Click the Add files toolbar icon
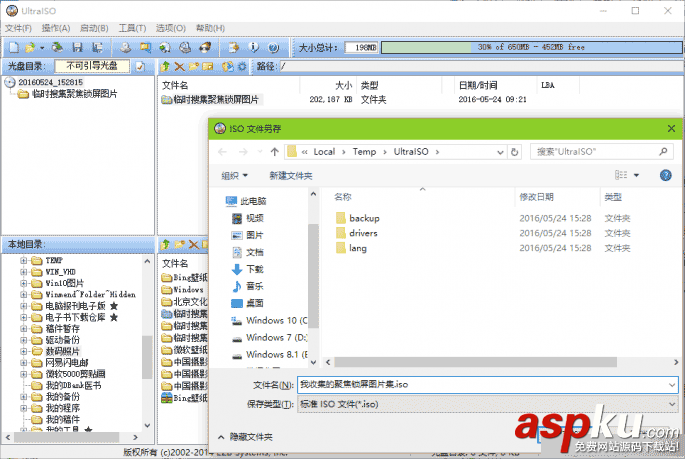 coord(234,47)
